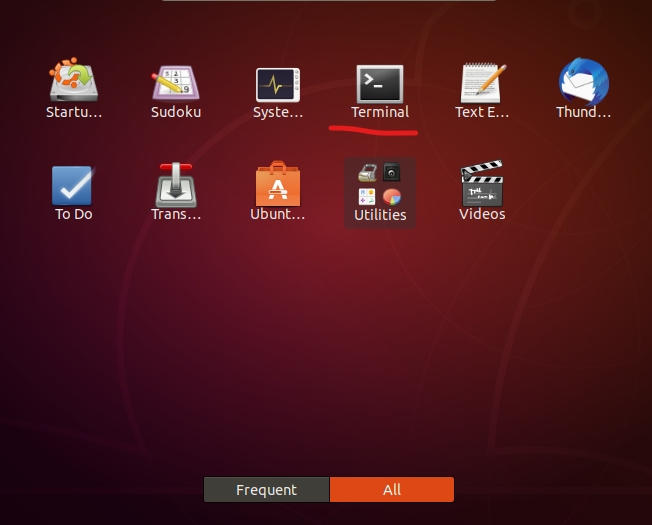This screenshot has width=652, height=525.
Task: Open the To Do checkmark icon
Action: tap(73, 185)
